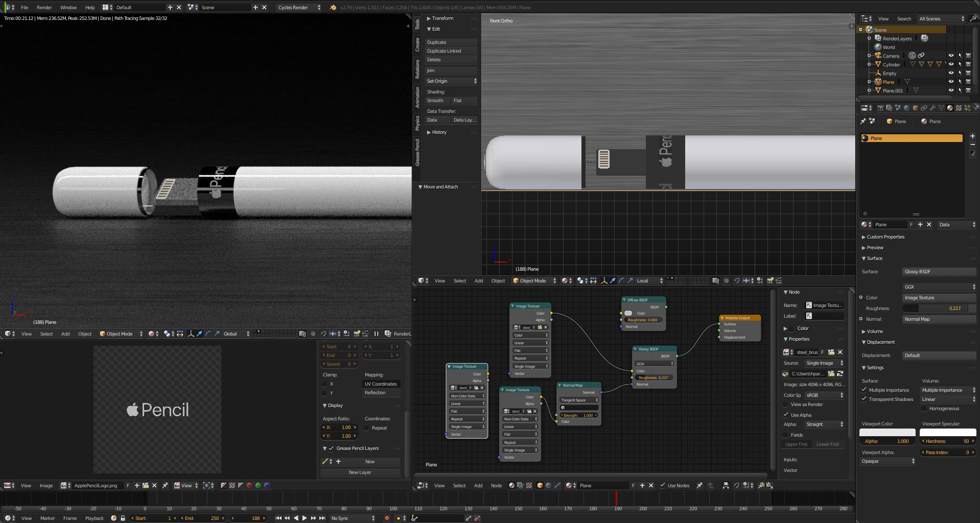Open the Surface Glossy BSDF shader dropdown

[x=939, y=271]
